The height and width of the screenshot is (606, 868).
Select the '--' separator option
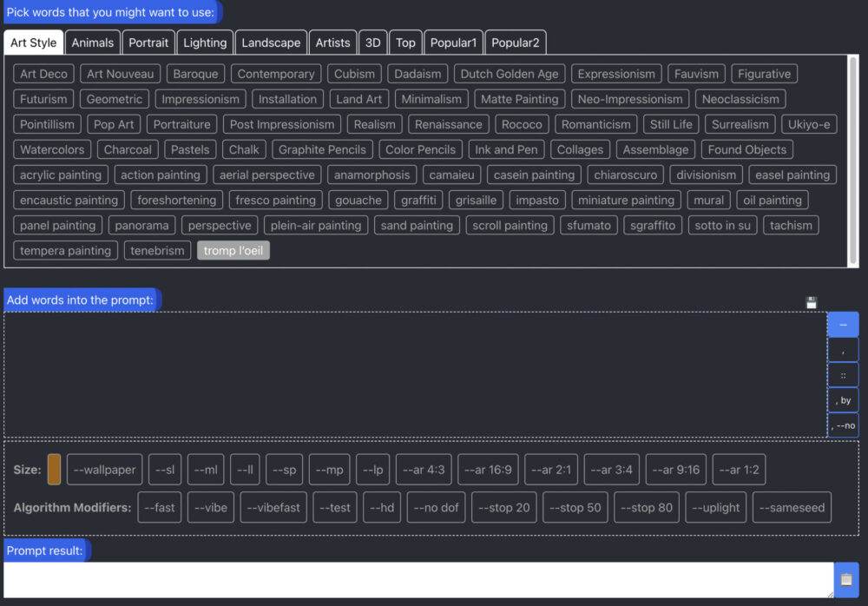843,323
